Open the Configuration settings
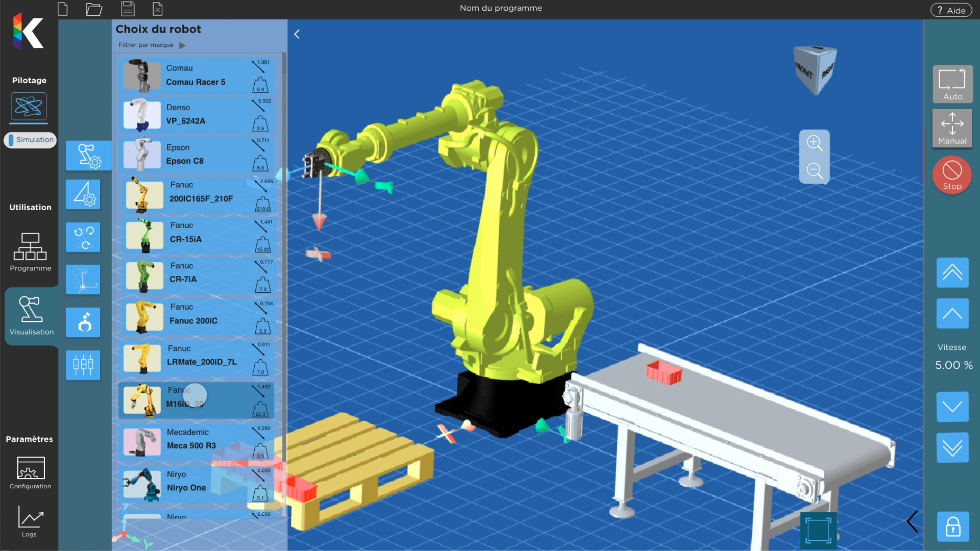This screenshot has width=980, height=551. tap(30, 473)
